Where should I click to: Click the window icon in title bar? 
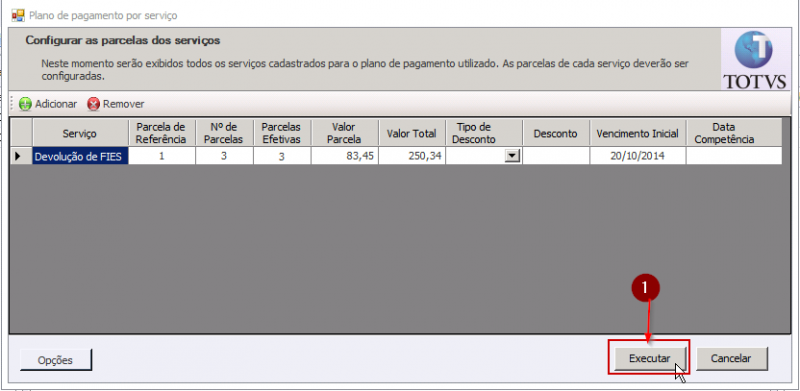[18, 16]
